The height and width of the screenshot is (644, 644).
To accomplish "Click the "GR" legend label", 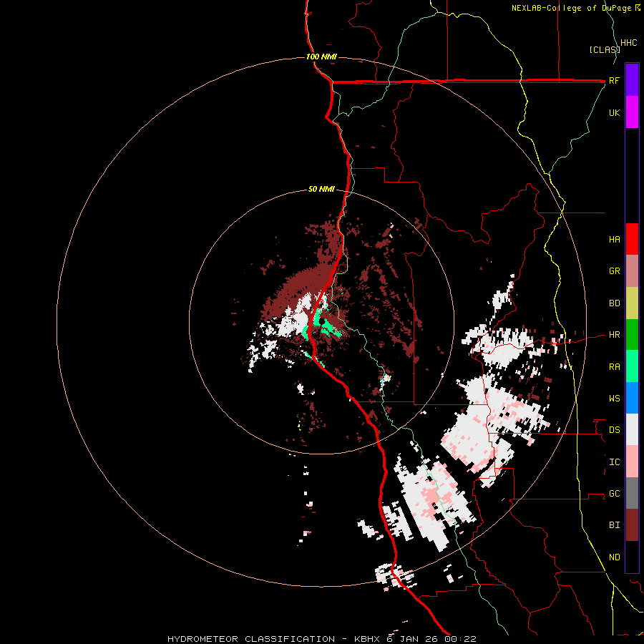I will tap(614, 271).
